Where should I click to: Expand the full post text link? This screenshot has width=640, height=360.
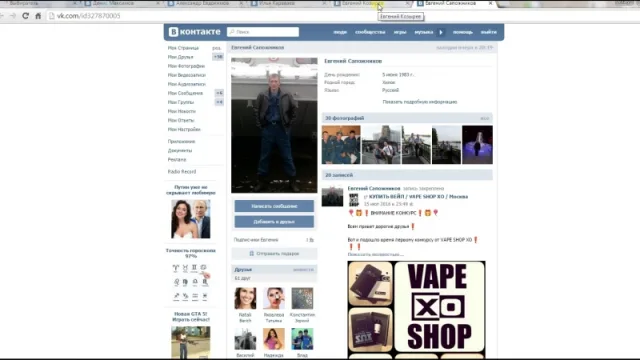point(376,254)
